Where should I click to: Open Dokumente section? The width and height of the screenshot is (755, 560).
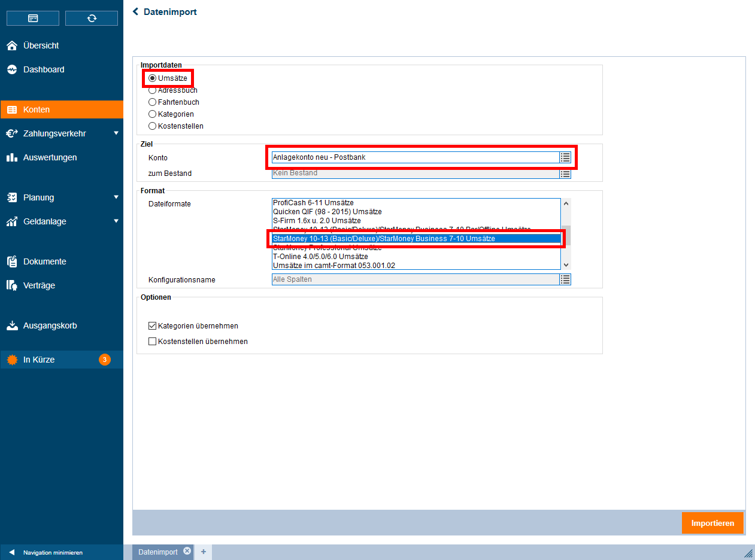coord(62,261)
